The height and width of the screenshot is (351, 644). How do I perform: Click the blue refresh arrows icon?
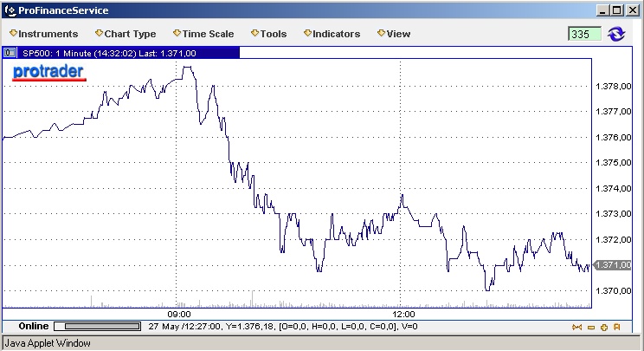click(616, 34)
